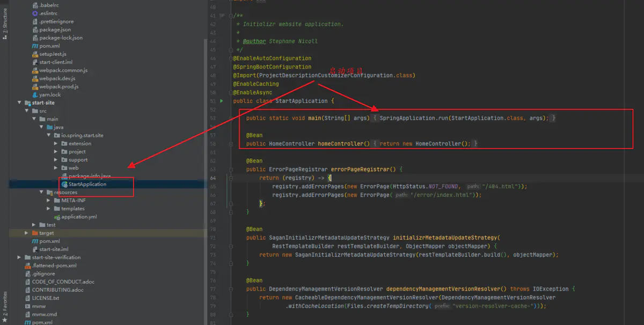644x325 pixels.
Task: Expand the project package
Action: pos(56,152)
